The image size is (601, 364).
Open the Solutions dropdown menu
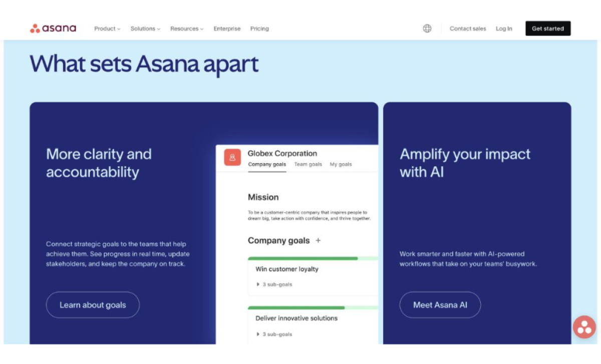144,29
